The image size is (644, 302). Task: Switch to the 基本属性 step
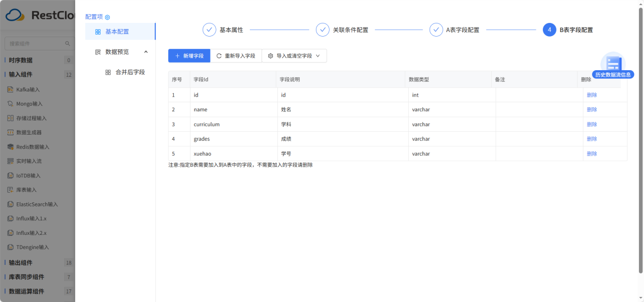(x=228, y=29)
